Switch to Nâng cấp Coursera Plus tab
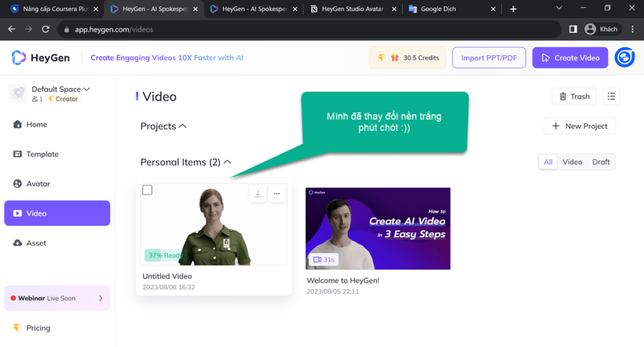Screen dimensions: 644x347 point(55,9)
